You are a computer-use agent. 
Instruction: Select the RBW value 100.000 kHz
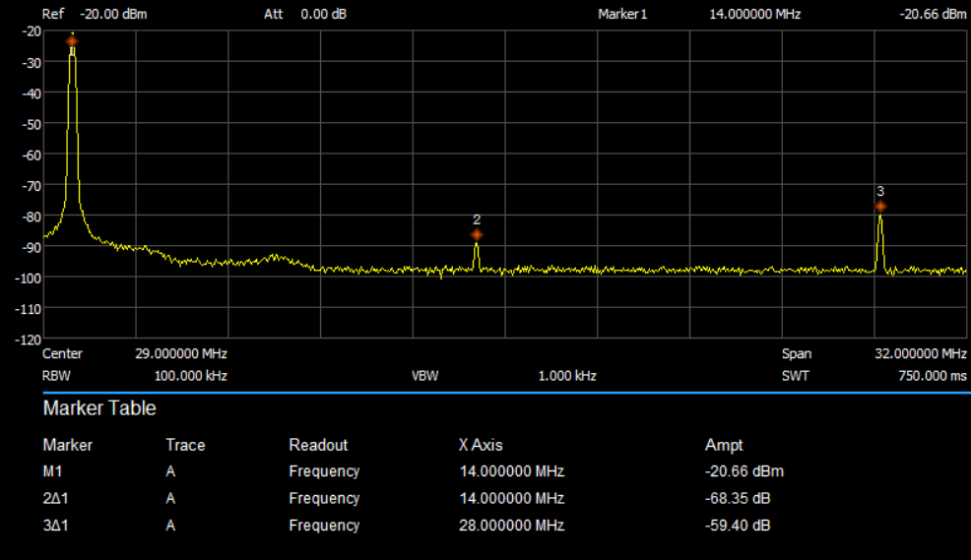[x=190, y=376]
